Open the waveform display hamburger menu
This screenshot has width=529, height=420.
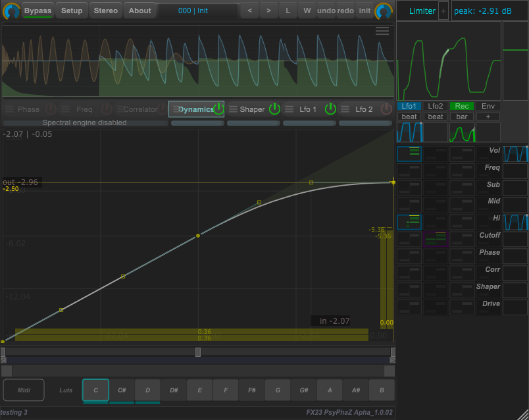click(x=382, y=31)
